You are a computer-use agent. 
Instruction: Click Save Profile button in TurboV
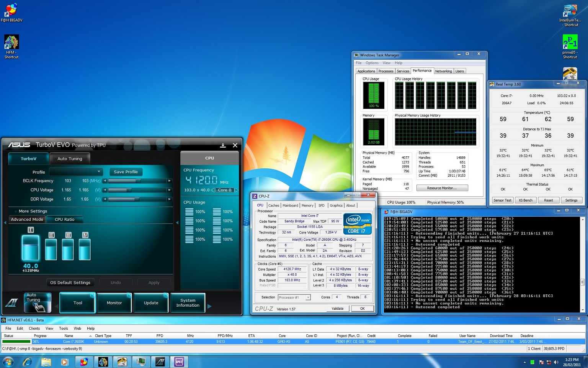pyautogui.click(x=126, y=172)
